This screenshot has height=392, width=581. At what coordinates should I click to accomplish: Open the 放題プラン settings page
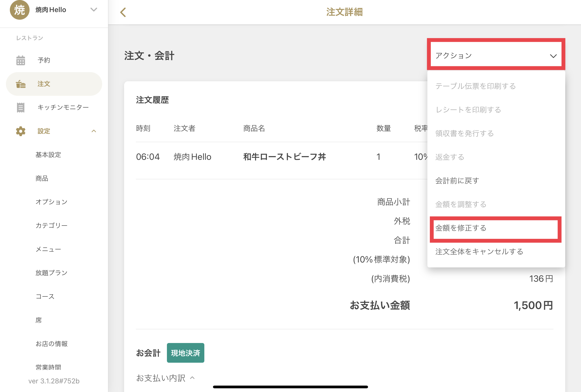[x=51, y=273]
